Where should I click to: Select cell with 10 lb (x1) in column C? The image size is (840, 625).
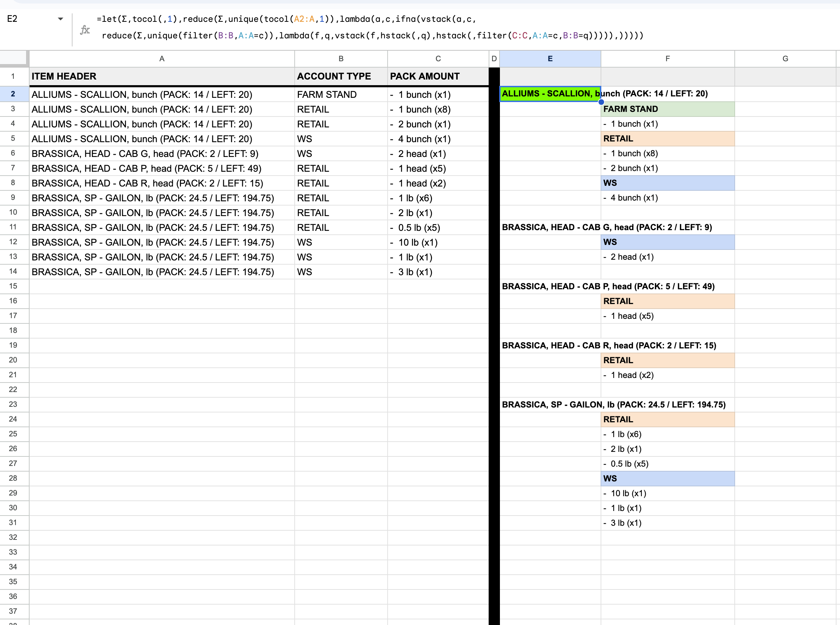438,242
